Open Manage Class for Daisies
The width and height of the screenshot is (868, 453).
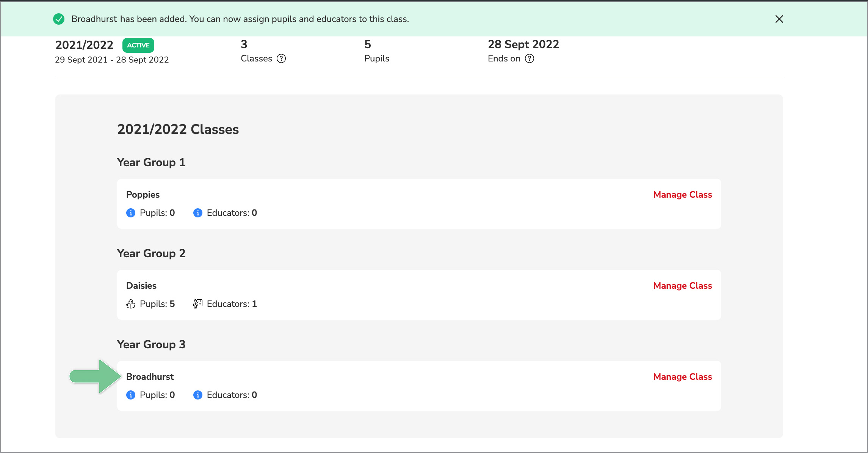pos(682,286)
